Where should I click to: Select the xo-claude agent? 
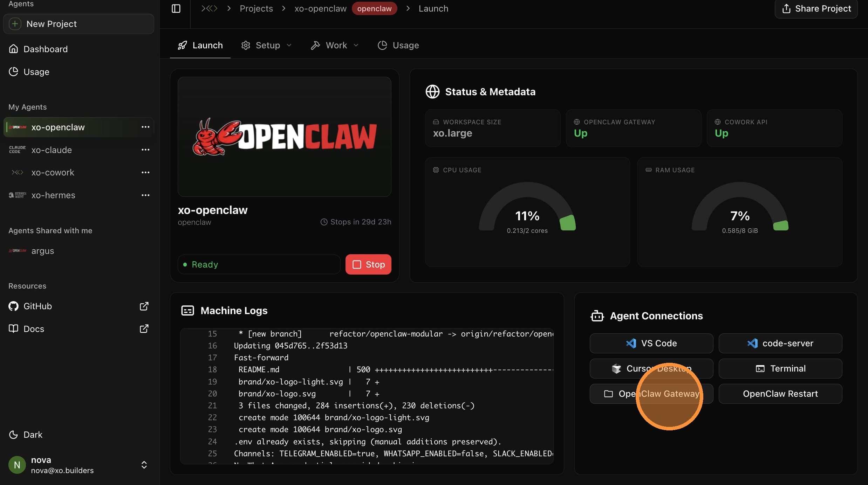click(52, 150)
